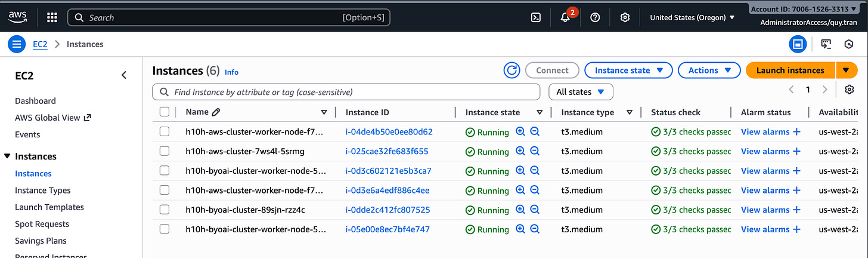Image resolution: width=868 pixels, height=258 pixels.
Task: Focus the top AWS Search field
Action: pos(229,17)
